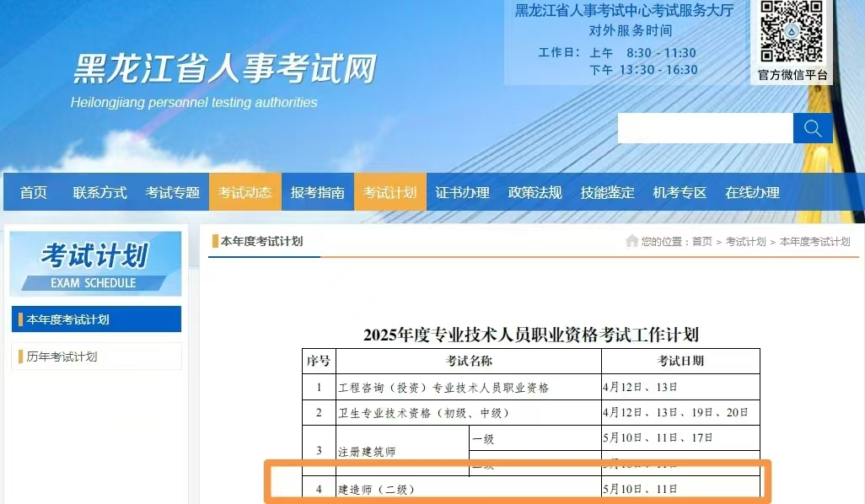Select 本年度考试计划 in the sidebar
Viewport: 865px width, 504px height.
point(96,319)
